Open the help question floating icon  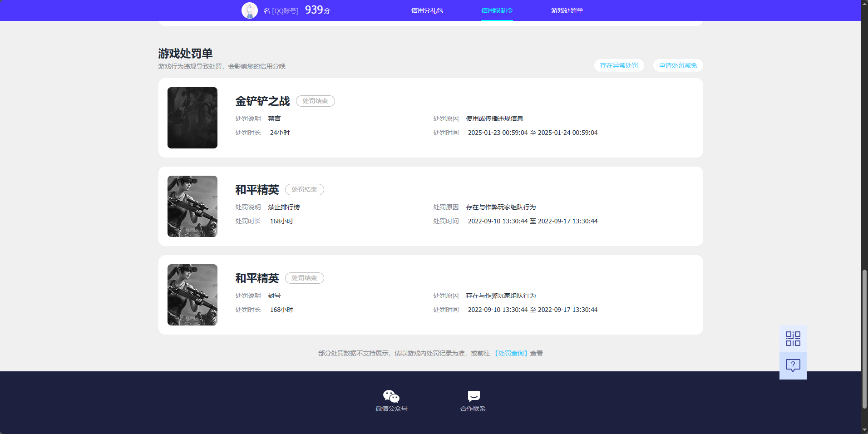click(x=793, y=366)
